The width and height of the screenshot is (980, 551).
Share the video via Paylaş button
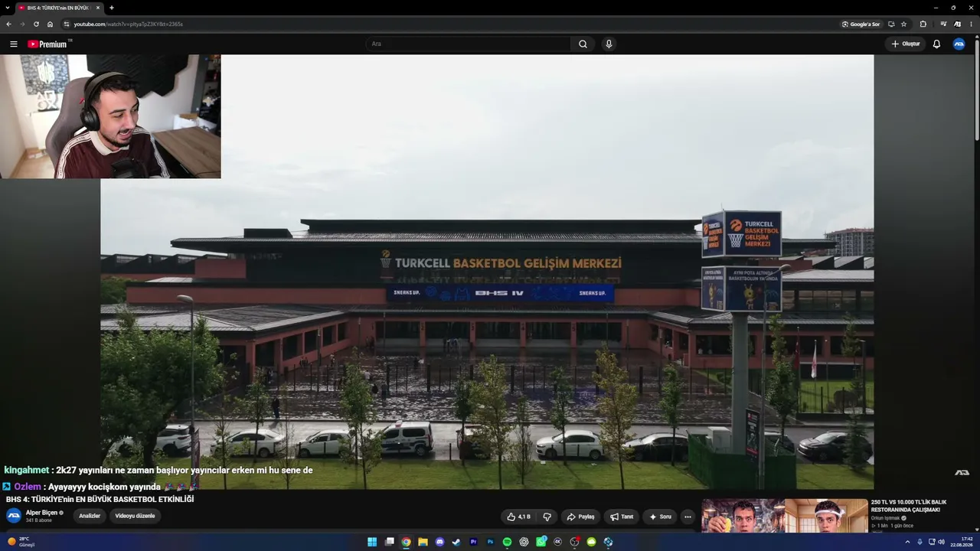pyautogui.click(x=580, y=517)
